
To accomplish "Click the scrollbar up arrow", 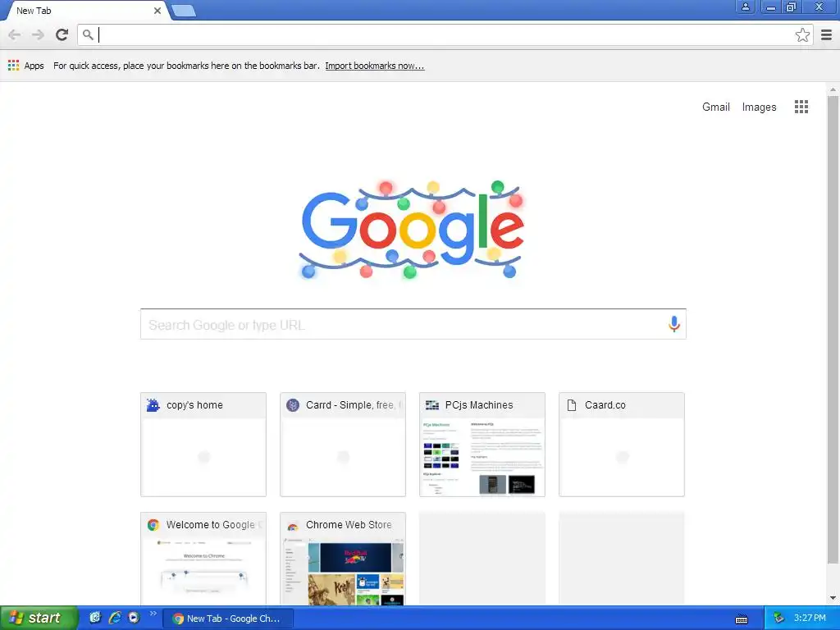I will point(833,89).
